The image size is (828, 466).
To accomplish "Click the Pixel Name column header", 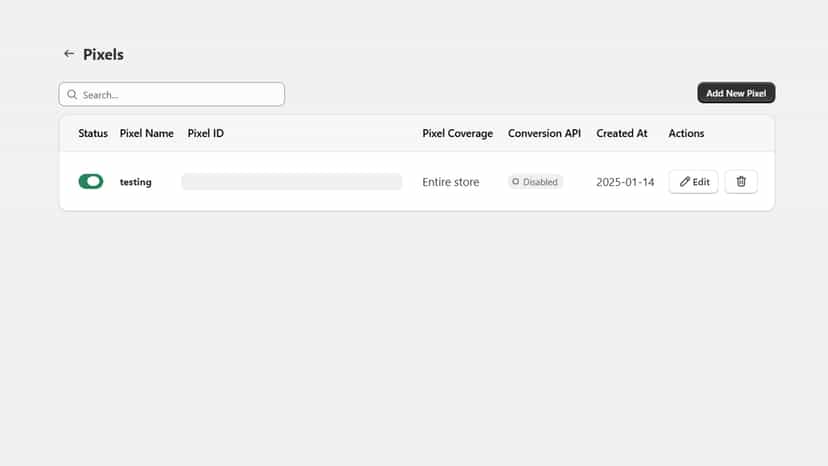I will point(146,133).
